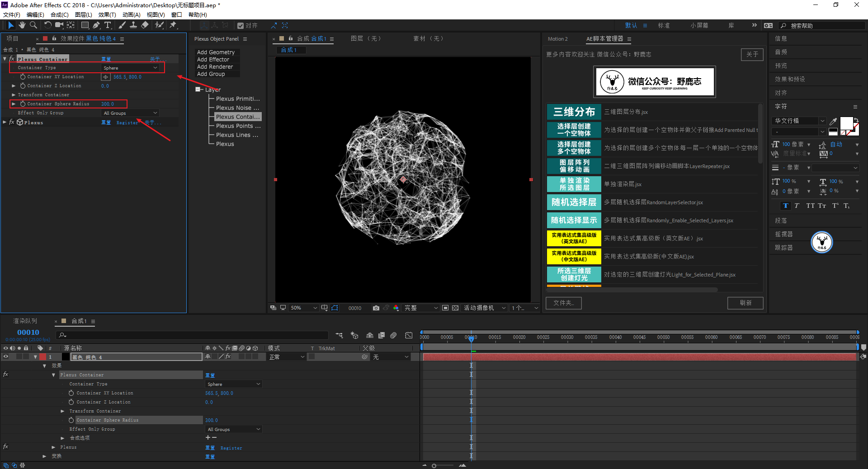
Task: Switch to the Motion 2 tab
Action: click(557, 39)
